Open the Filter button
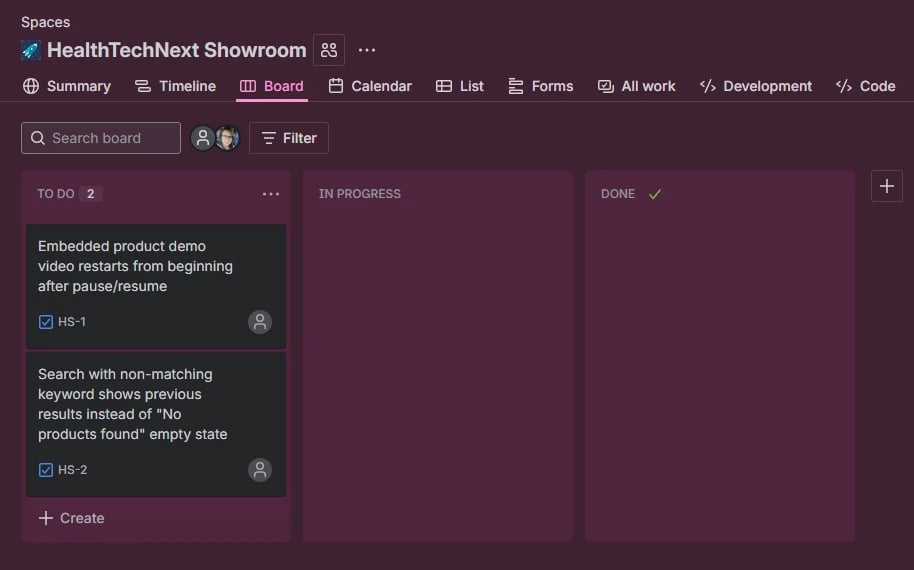This screenshot has height=570, width=914. (289, 138)
